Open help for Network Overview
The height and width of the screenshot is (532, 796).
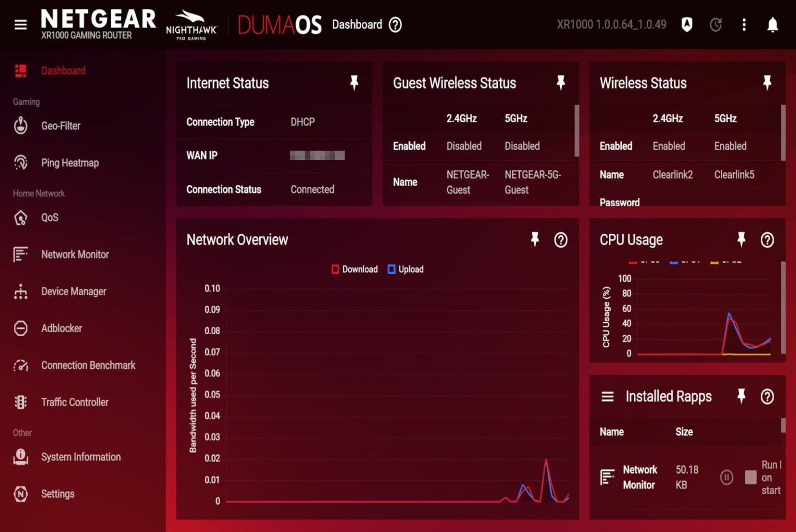pyautogui.click(x=560, y=240)
